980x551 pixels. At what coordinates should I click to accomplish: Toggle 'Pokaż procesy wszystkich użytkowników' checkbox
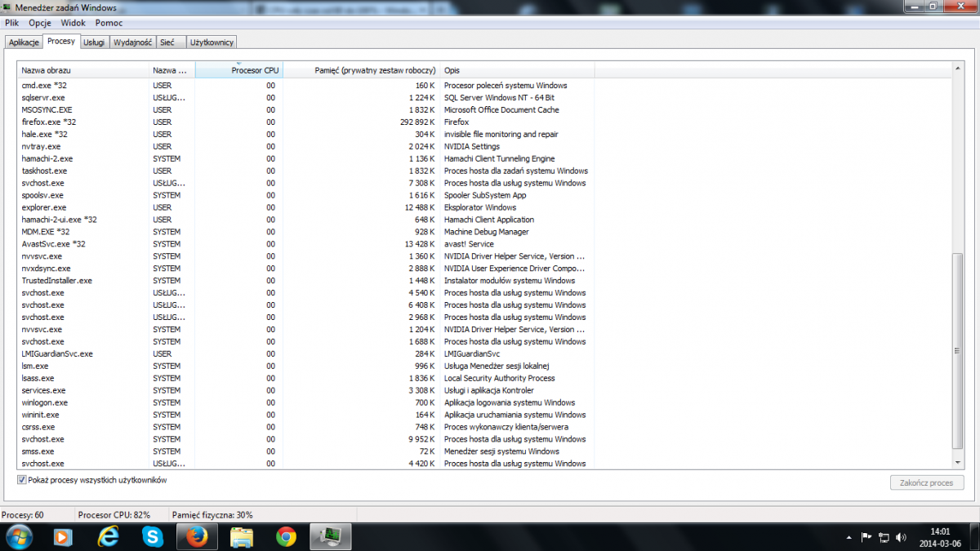[21, 480]
